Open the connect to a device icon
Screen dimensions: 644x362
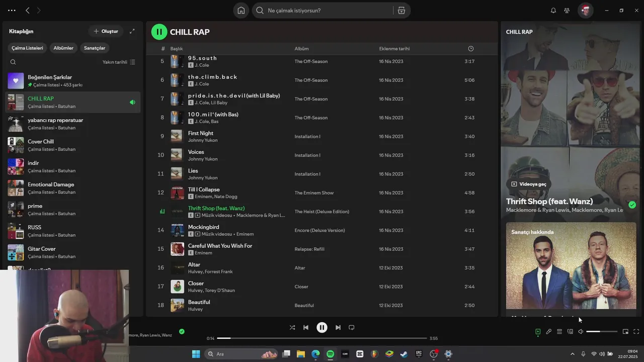pyautogui.click(x=570, y=332)
